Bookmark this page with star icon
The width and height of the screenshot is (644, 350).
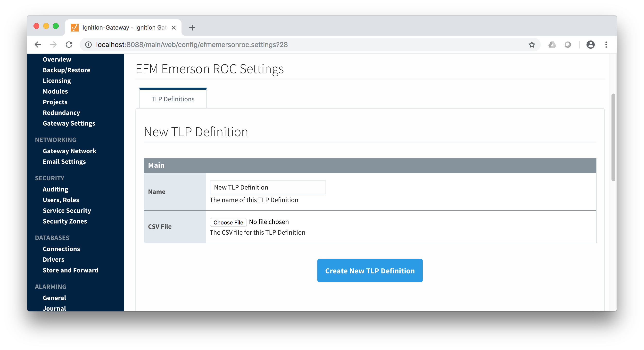coord(531,45)
